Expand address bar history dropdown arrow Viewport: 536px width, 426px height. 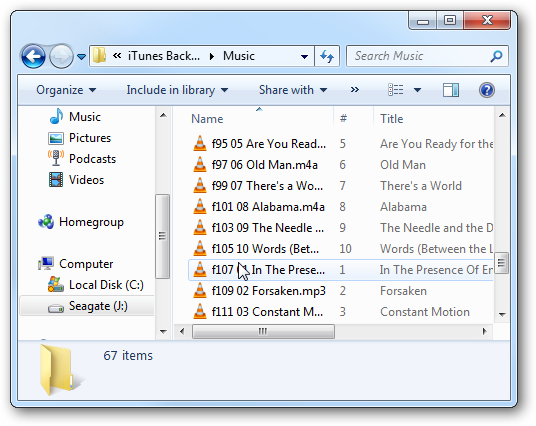pyautogui.click(x=304, y=56)
